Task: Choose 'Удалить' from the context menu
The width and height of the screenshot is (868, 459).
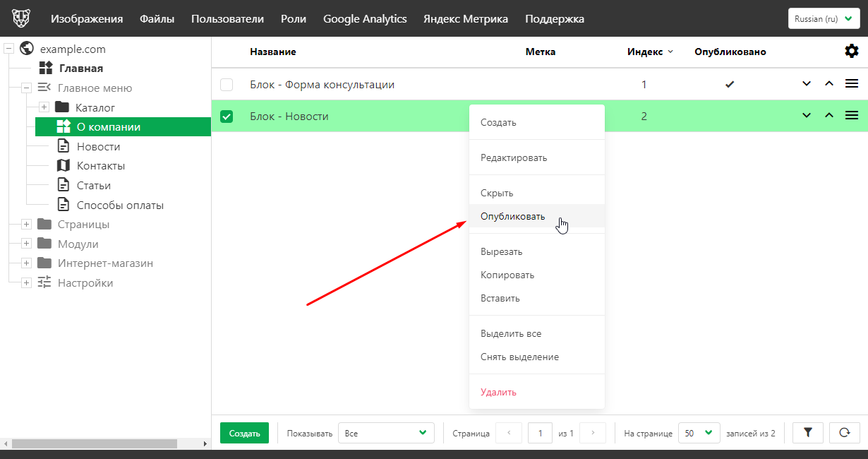Action: click(x=498, y=392)
